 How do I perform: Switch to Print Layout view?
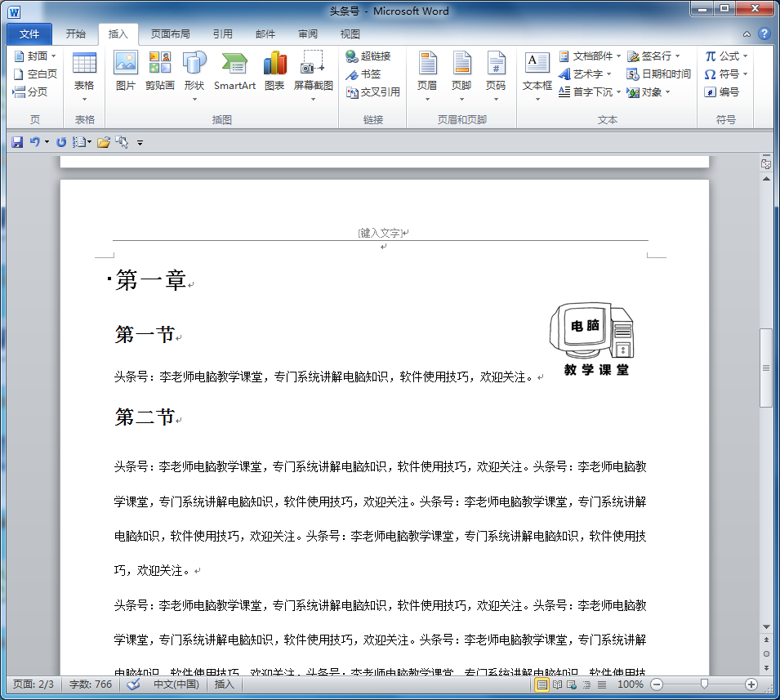click(542, 684)
